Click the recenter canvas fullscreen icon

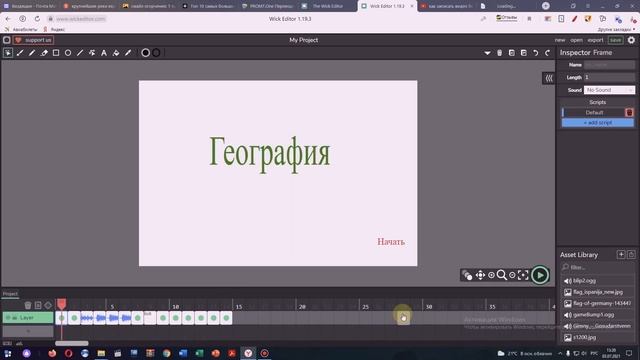523,275
